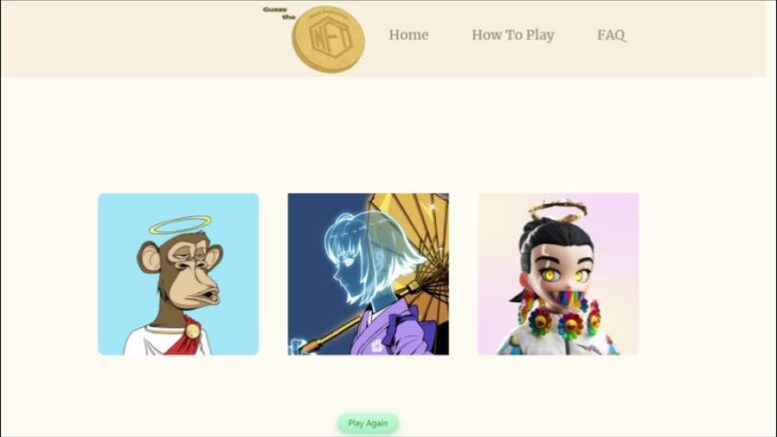Viewport: 777px width, 437px height.
Task: Click the 3D character's yellow eyes
Action: point(559,275)
